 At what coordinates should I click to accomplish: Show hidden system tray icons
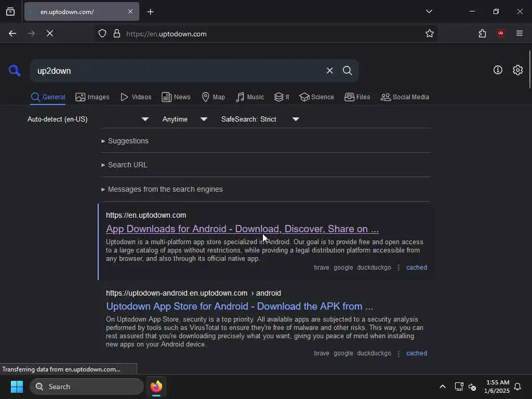click(x=443, y=387)
